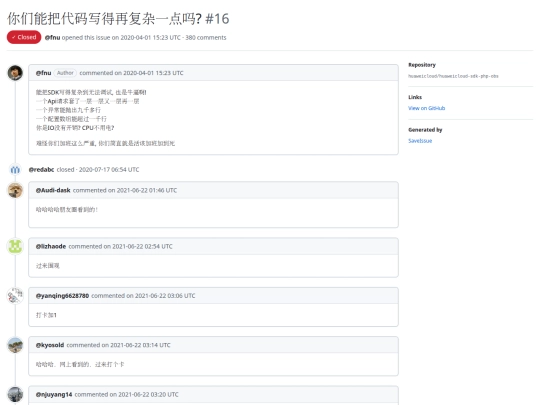Click 'commented on 2021-06-22 03:14 UTC' timestamp
The height and width of the screenshot is (405, 540).
(x=118, y=345)
